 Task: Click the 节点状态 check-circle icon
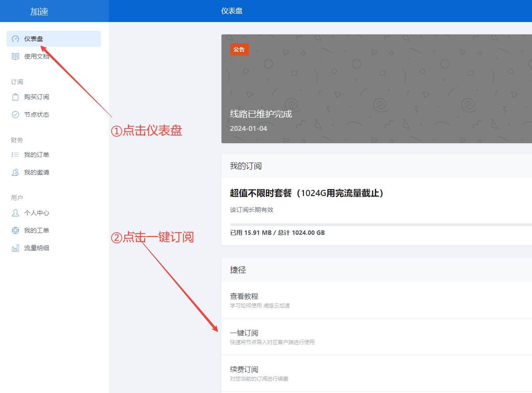click(15, 115)
